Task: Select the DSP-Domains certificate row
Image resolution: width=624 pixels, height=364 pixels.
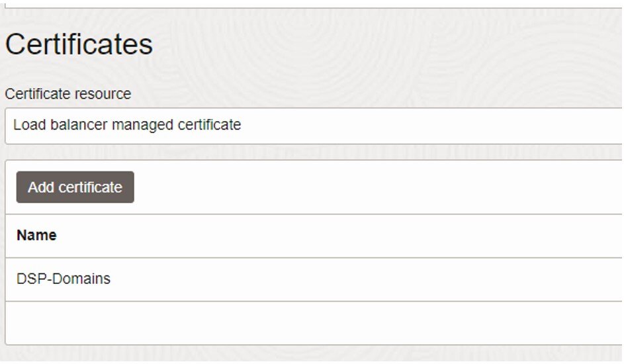Action: pos(314,279)
